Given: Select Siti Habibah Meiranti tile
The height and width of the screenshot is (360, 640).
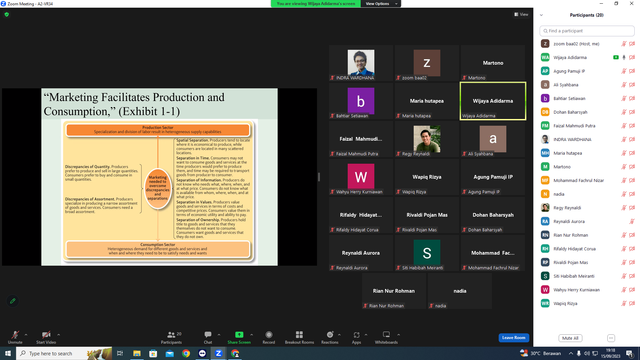Looking at the screenshot, I should point(427,253).
